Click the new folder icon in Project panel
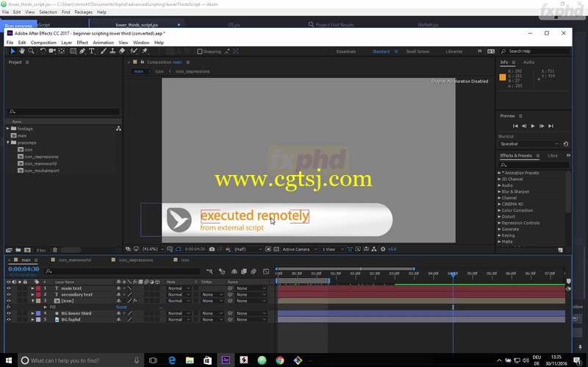The image size is (588, 367). tap(18, 250)
